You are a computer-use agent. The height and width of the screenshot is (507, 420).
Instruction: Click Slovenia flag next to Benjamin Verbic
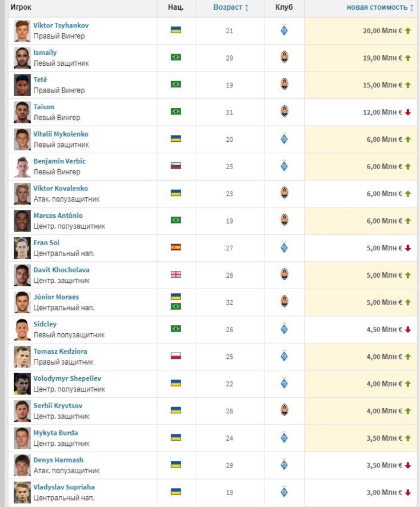[176, 166]
